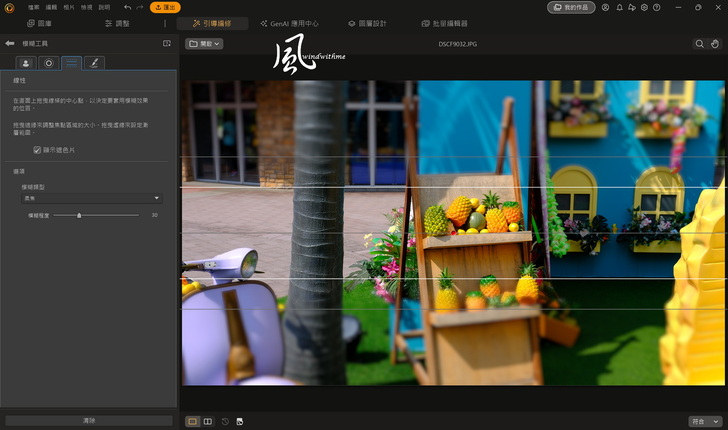Select the person/subject blur tool icon
This screenshot has width=728, height=430.
(26, 63)
